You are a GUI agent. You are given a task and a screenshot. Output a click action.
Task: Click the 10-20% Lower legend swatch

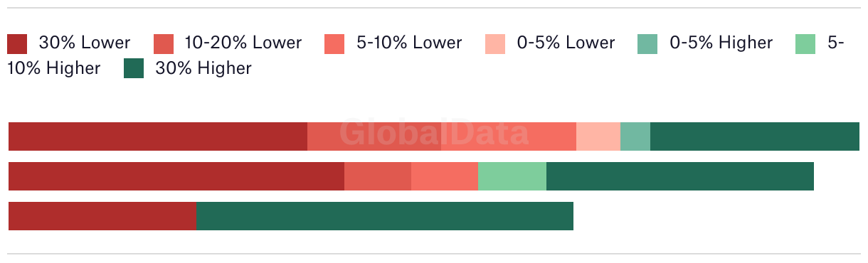(x=164, y=43)
